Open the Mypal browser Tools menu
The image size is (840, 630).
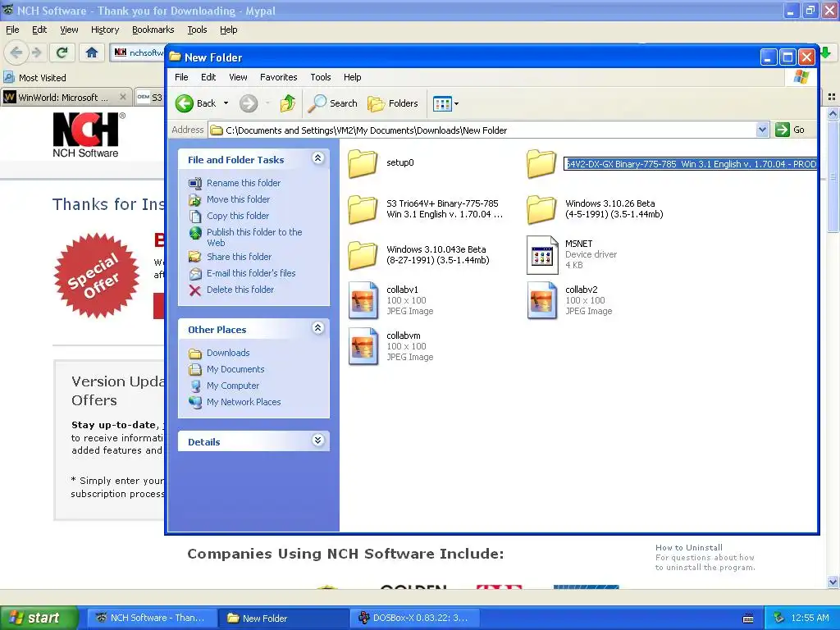[197, 30]
